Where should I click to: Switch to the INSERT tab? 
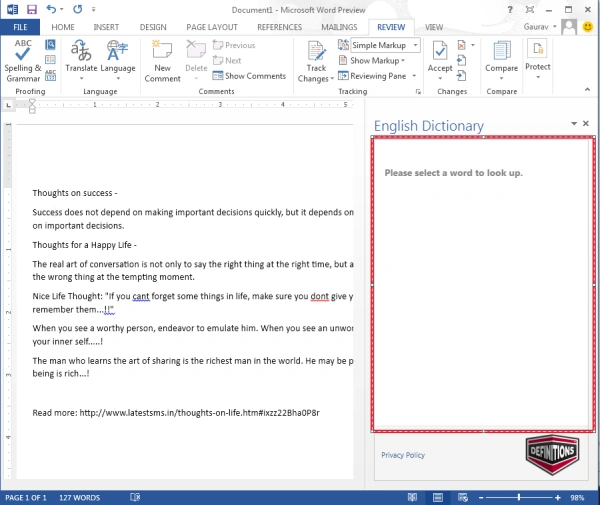click(106, 27)
